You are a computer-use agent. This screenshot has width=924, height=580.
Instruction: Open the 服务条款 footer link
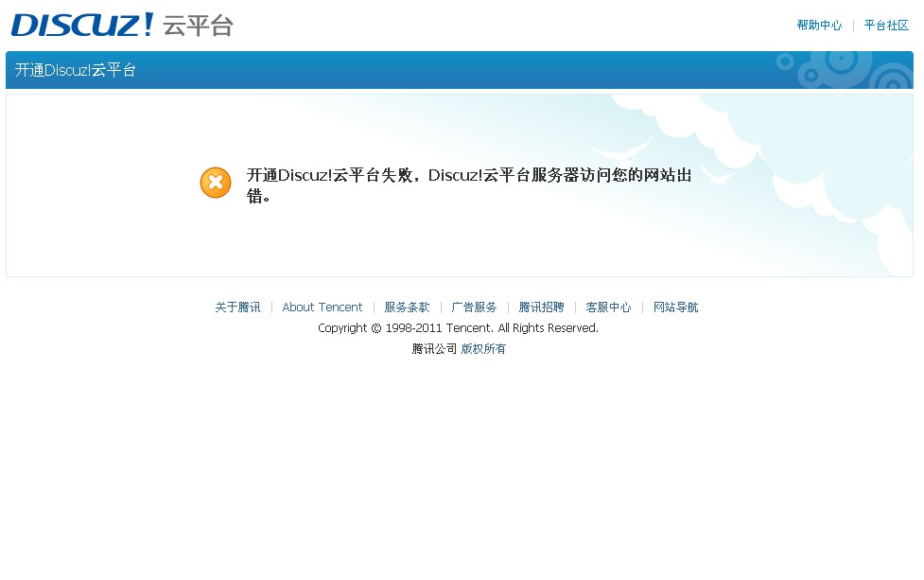pos(407,308)
